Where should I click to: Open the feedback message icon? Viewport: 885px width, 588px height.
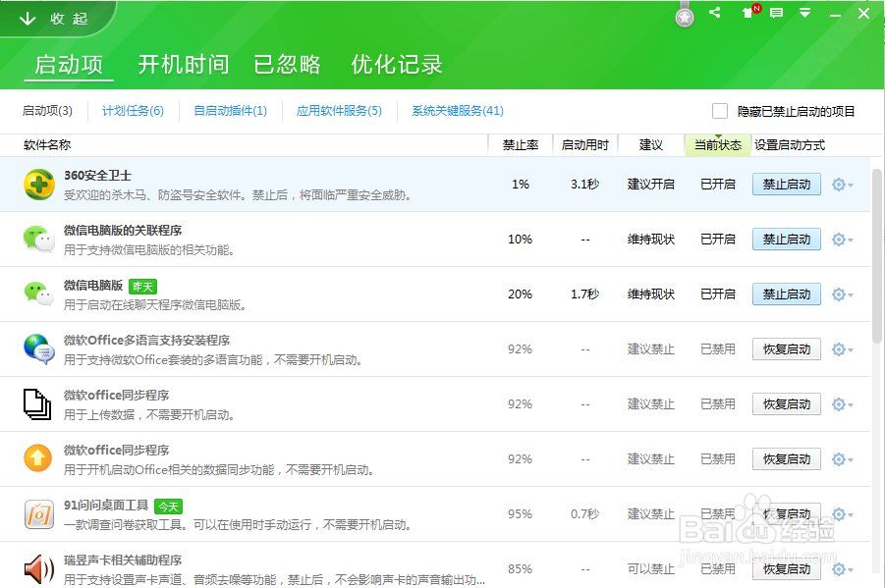click(x=777, y=13)
